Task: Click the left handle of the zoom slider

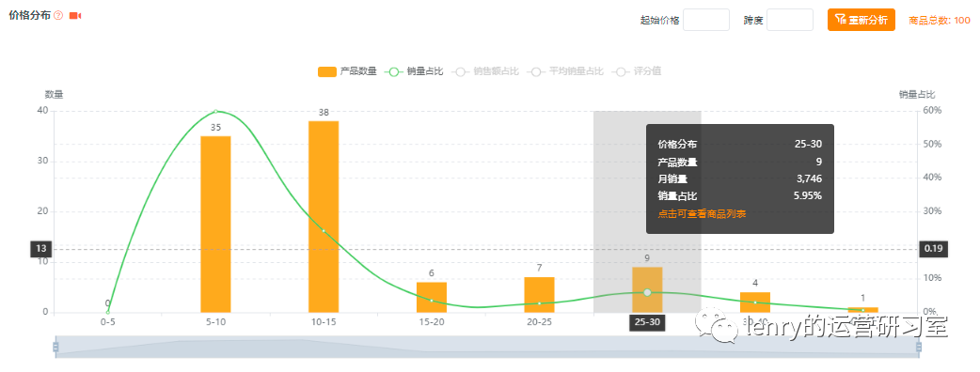Action: [x=55, y=347]
